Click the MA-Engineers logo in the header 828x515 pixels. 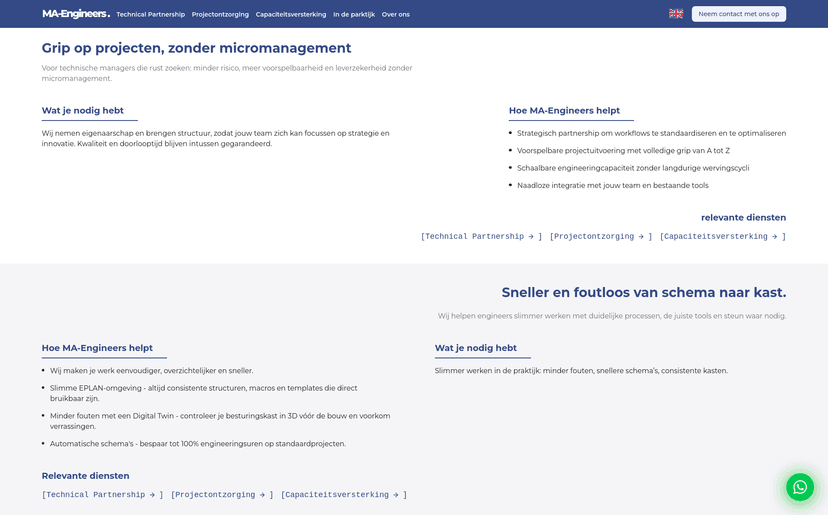(x=76, y=14)
